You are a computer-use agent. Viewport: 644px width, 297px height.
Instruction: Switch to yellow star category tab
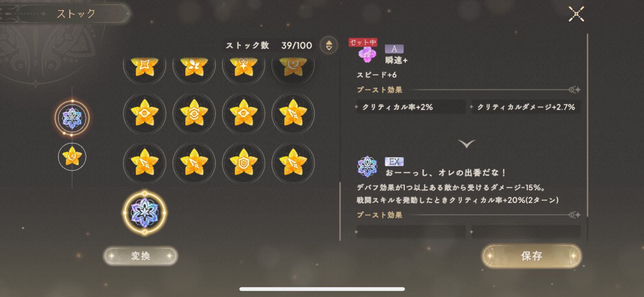[72, 157]
